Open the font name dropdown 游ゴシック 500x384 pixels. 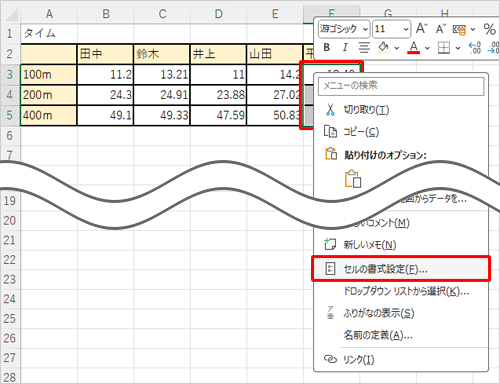344,29
